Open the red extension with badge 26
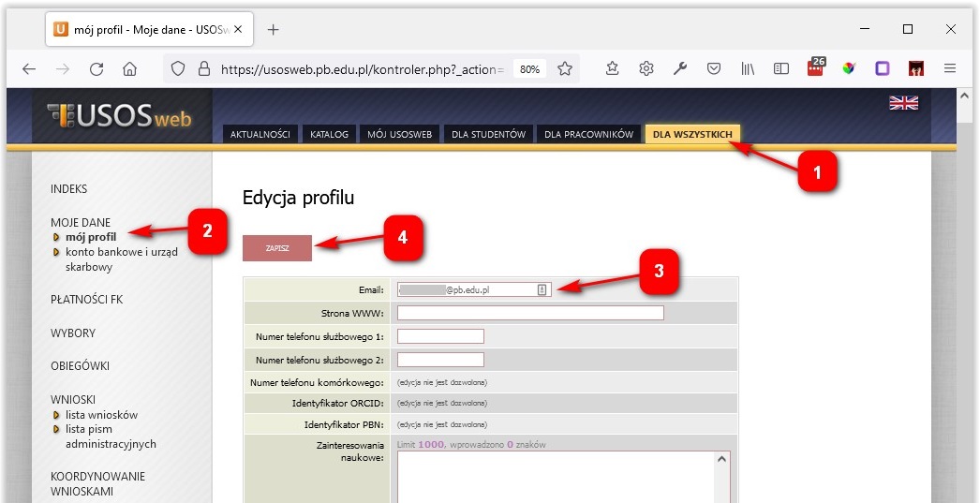 click(816, 67)
